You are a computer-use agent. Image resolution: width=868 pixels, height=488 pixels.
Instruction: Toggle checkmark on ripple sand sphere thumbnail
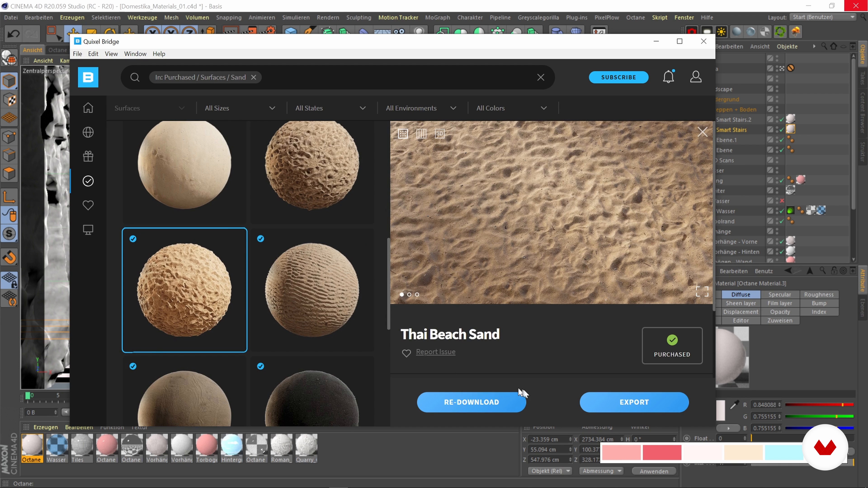(x=260, y=239)
